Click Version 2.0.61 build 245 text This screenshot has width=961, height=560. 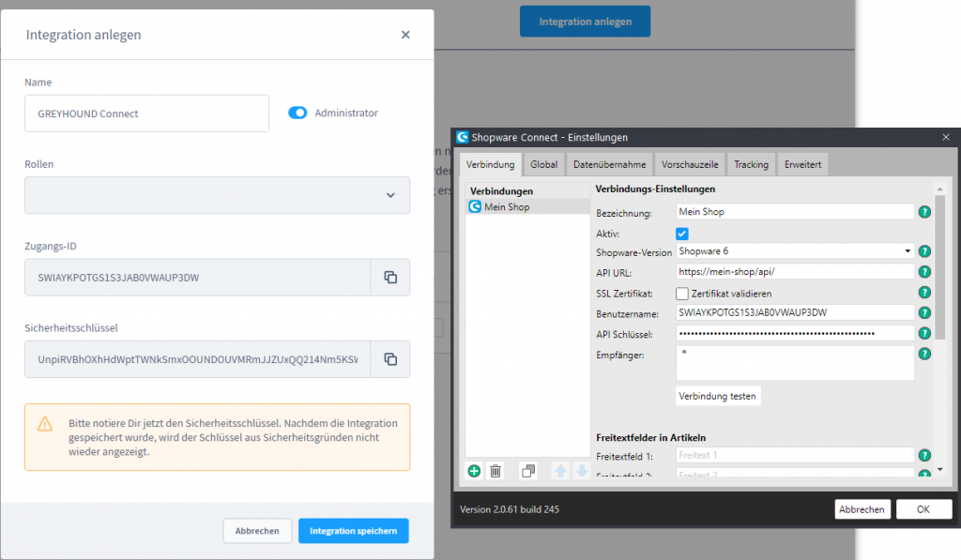coord(510,509)
